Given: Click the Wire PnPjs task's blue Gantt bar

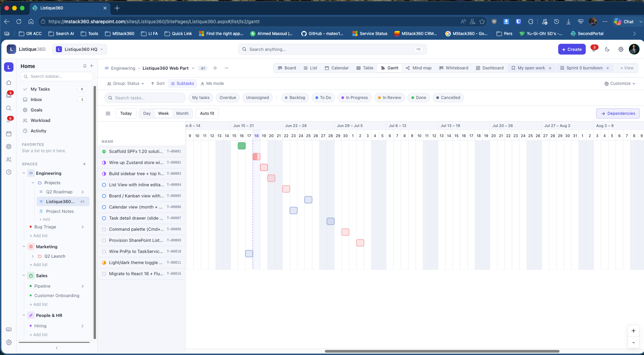Looking at the screenshot, I should [x=249, y=254].
